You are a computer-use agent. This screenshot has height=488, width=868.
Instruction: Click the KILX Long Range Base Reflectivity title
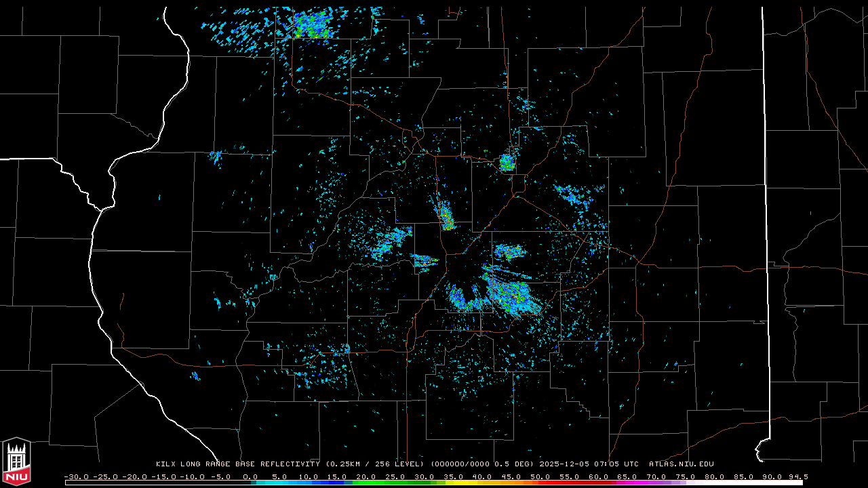(x=237, y=464)
